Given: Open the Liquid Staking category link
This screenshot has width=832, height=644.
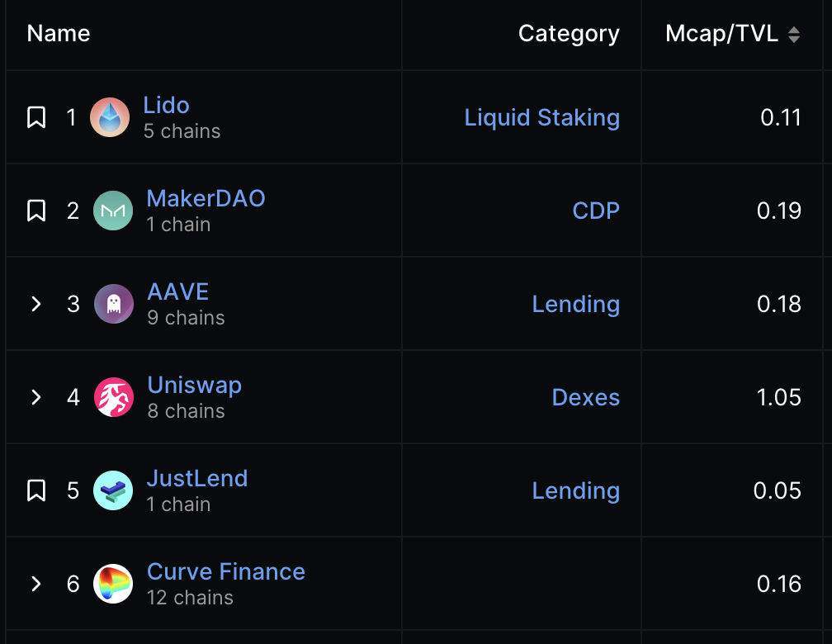Looking at the screenshot, I should (541, 117).
